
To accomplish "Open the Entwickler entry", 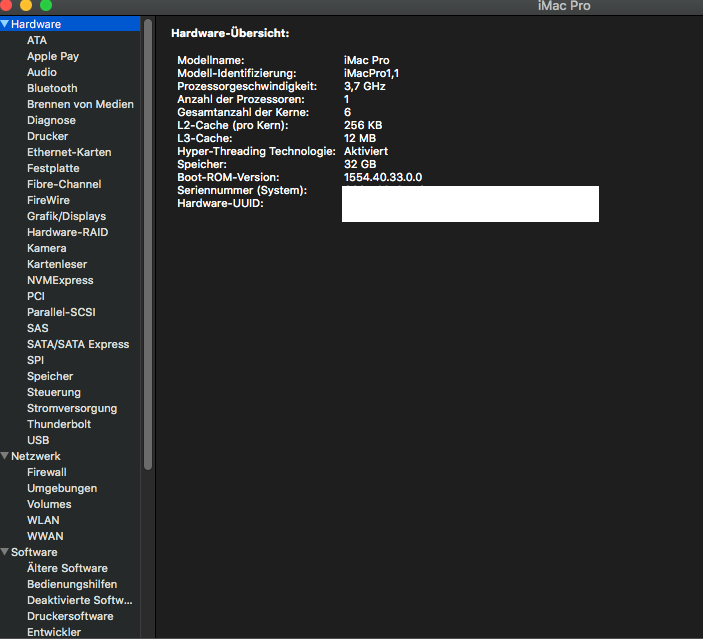I will (x=54, y=632).
